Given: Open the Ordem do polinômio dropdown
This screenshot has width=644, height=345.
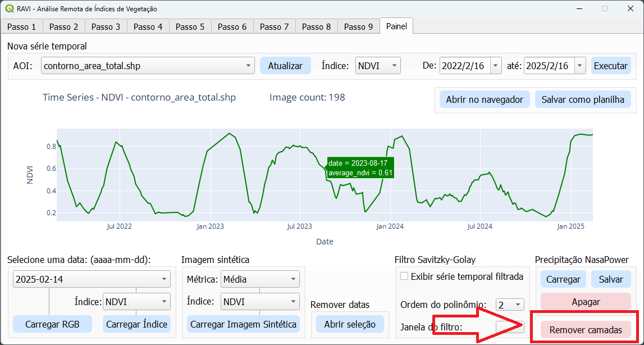Looking at the screenshot, I should point(510,305).
